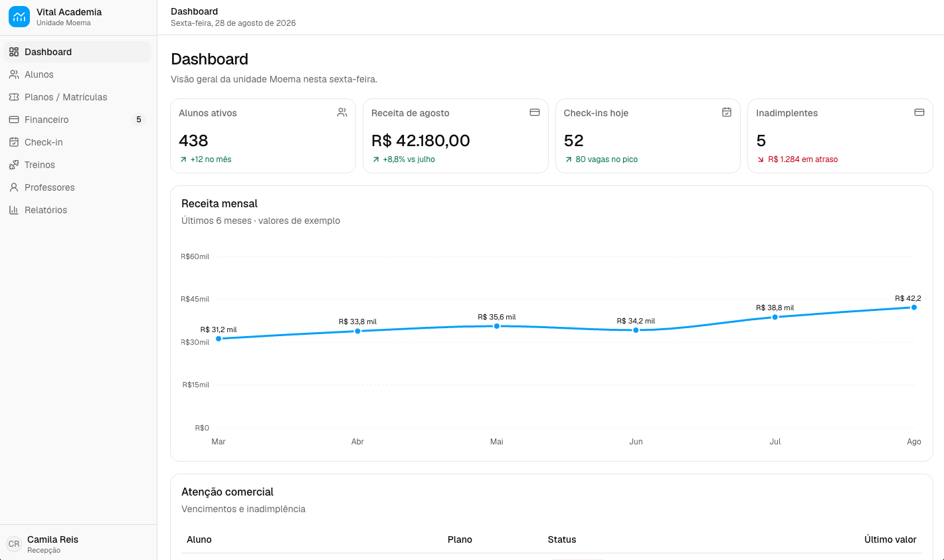Open the Professores section

coord(78,187)
